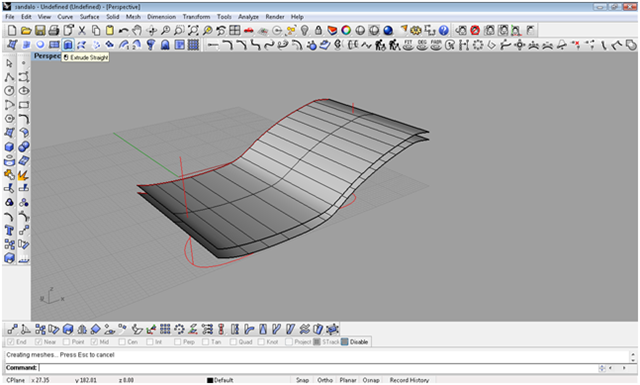640x385 pixels.
Task: Enable the Point osnap checkbox
Action: (67, 342)
